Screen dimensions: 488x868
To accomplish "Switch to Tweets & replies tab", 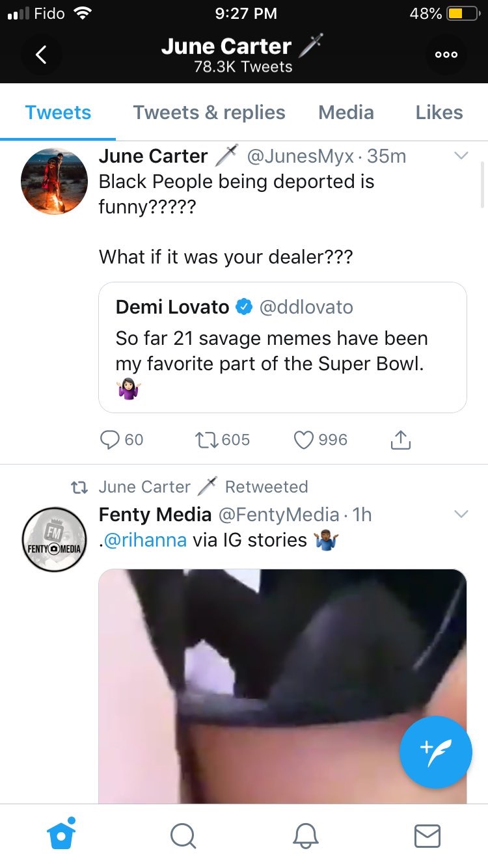I will click(209, 113).
